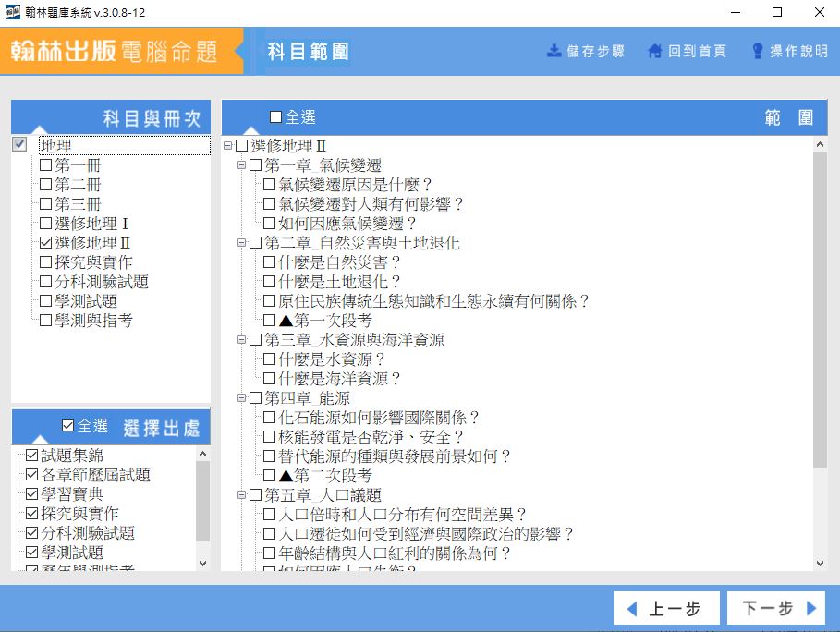This screenshot has height=632, width=840.
Task: Uncheck 各章節歷屆試題 source
Action: tap(32, 475)
